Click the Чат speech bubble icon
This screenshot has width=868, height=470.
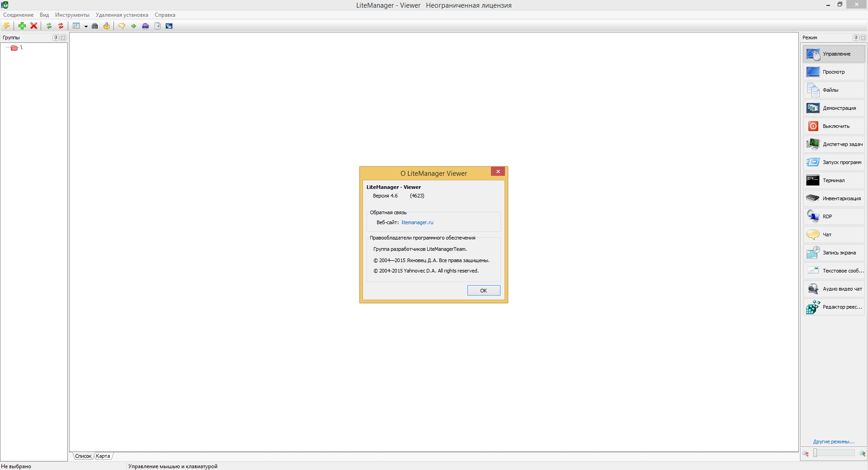[813, 235]
